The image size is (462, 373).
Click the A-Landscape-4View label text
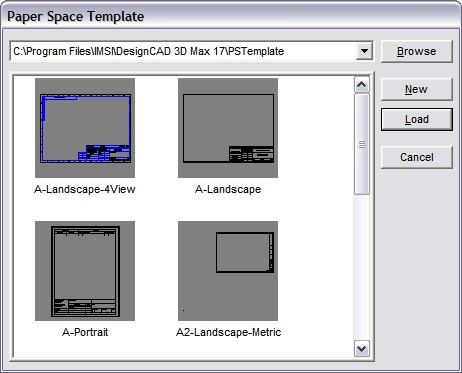pyautogui.click(x=85, y=189)
